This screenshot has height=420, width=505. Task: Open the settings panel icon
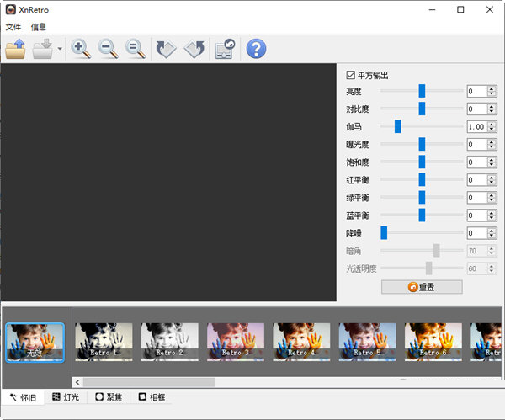click(x=225, y=49)
